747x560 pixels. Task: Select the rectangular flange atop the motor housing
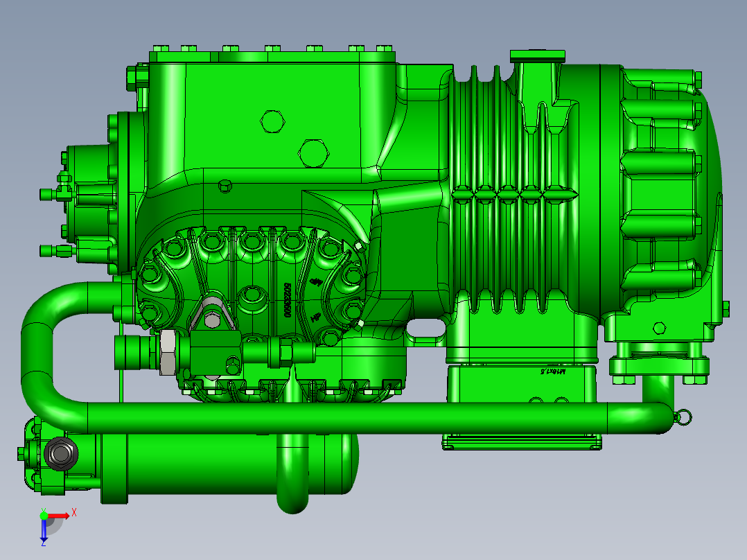point(538,56)
